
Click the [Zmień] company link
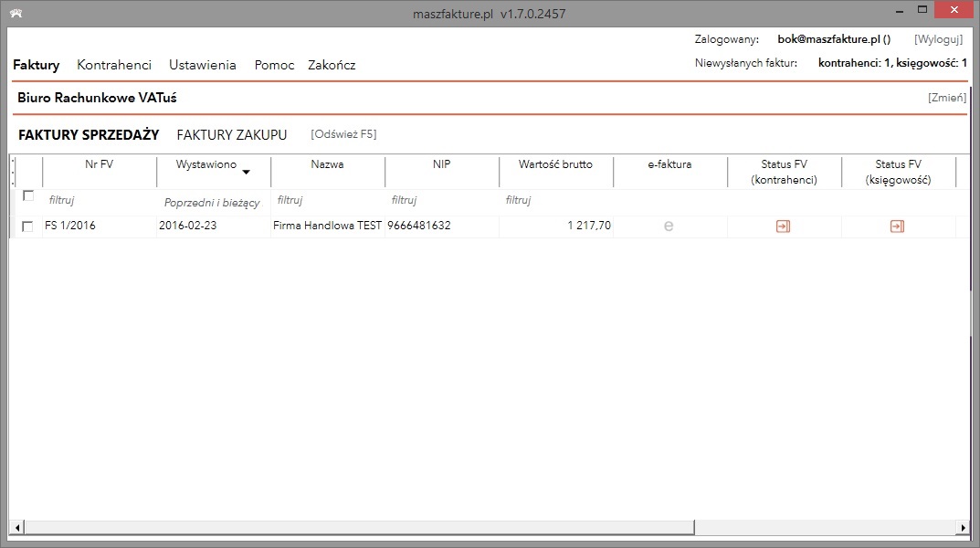coord(947,98)
